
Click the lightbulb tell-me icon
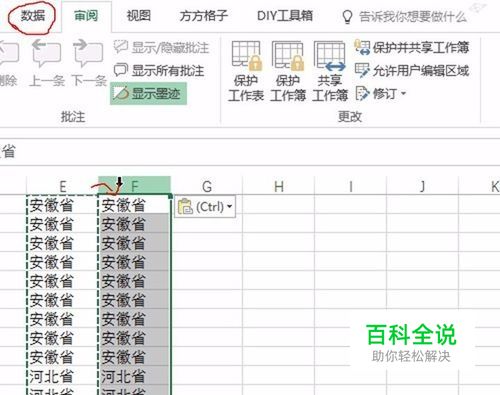tap(347, 16)
